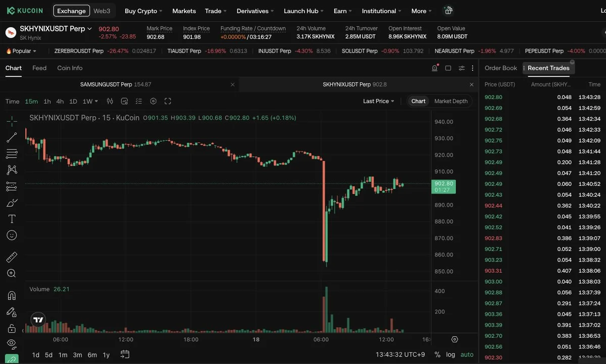The image size is (606, 364).
Task: Select the 4h timeframe
Action: (x=60, y=101)
